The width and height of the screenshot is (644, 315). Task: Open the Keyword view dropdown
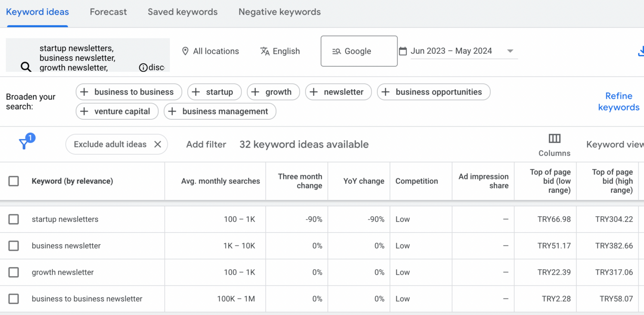pyautogui.click(x=615, y=145)
